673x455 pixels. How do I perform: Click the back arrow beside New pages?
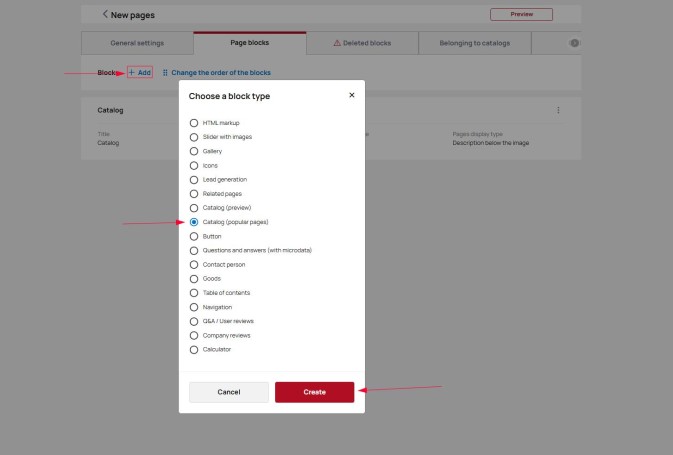coord(106,14)
